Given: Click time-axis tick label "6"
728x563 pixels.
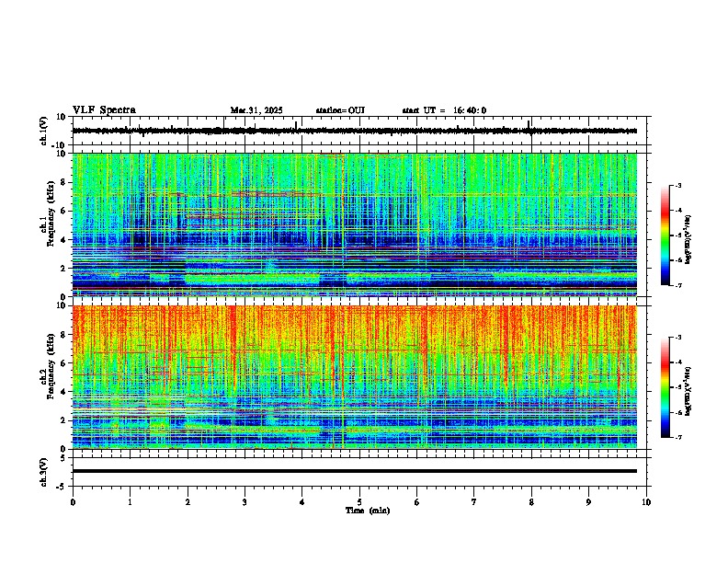Looking at the screenshot, I should coord(417,502).
